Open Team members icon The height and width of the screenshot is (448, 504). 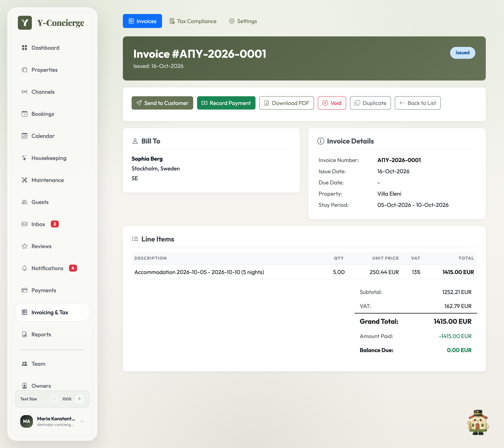click(x=24, y=364)
